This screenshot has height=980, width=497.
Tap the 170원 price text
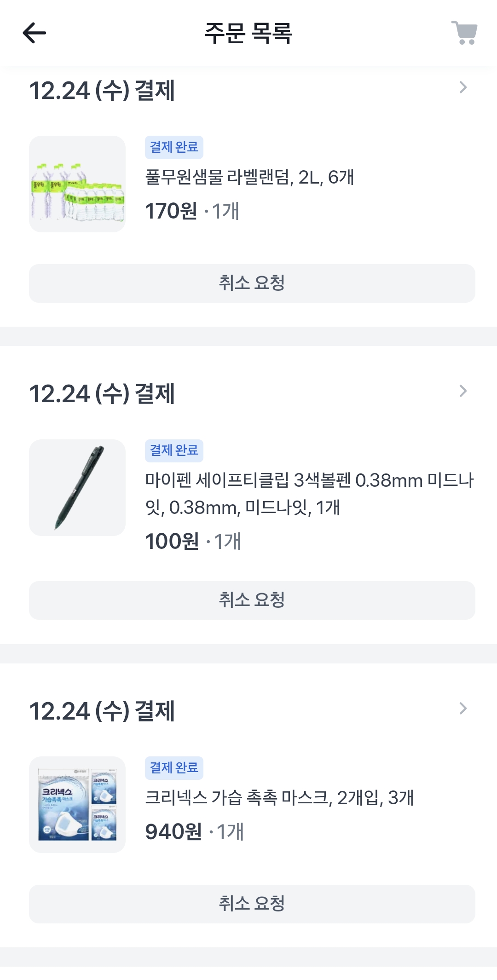coord(171,212)
